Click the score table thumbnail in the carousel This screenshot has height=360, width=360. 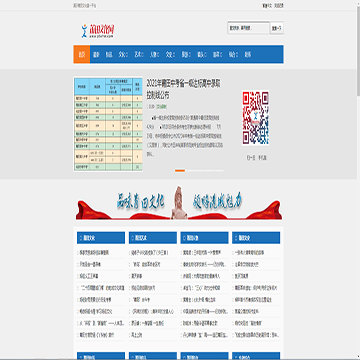pos(108,124)
